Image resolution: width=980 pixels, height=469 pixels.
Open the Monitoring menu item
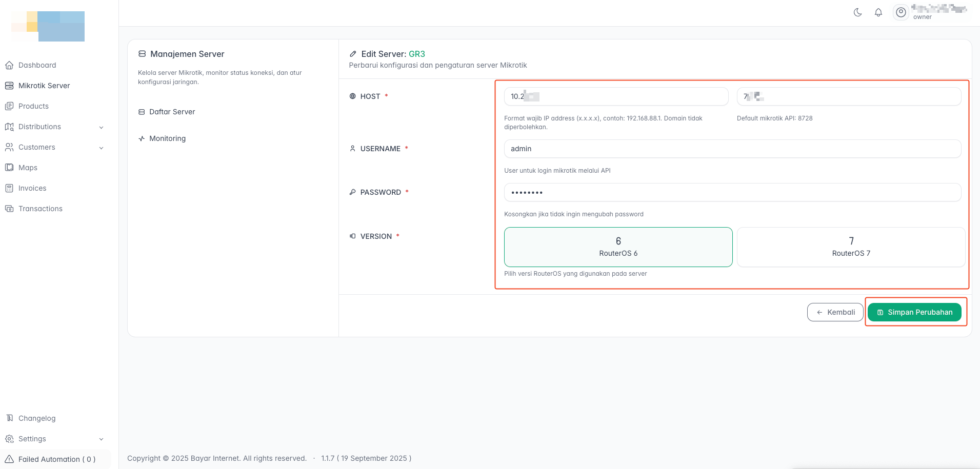click(x=167, y=138)
